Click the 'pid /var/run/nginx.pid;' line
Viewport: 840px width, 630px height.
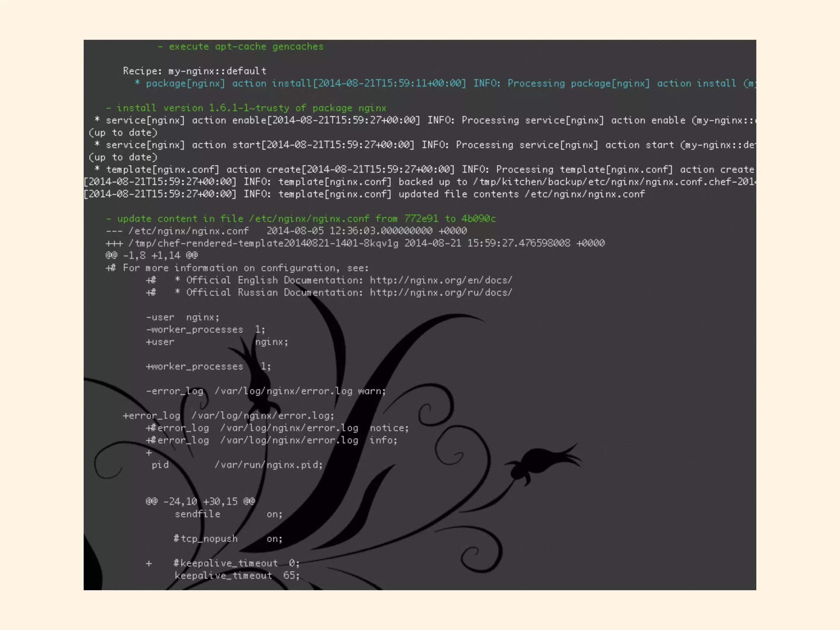(237, 465)
